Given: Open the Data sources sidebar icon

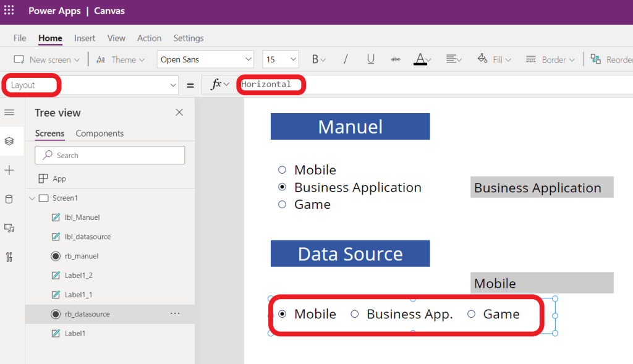Looking at the screenshot, I should click(9, 199).
